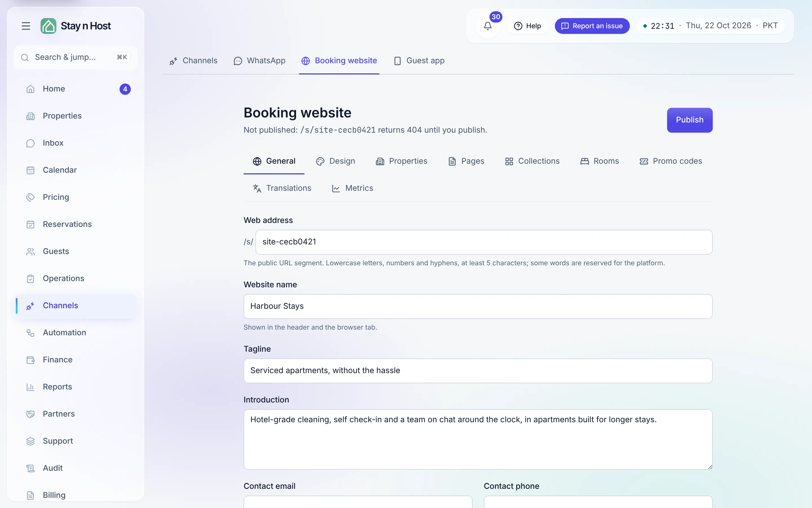
Task: Click Reports bar chart icon
Action: coord(30,387)
